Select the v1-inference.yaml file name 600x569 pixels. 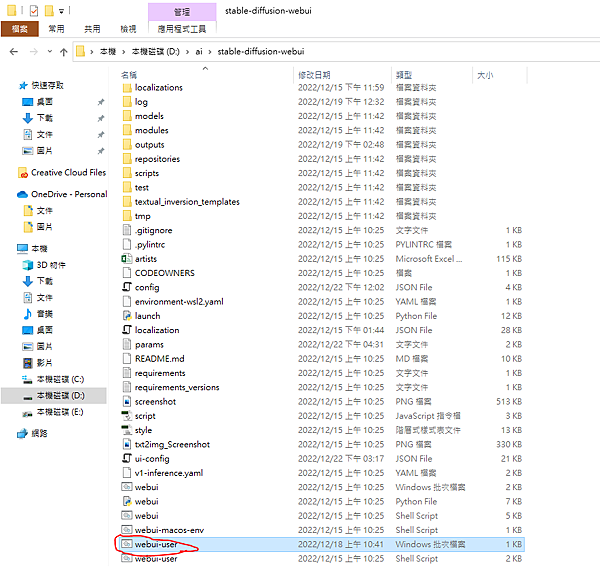pyautogui.click(x=169, y=473)
